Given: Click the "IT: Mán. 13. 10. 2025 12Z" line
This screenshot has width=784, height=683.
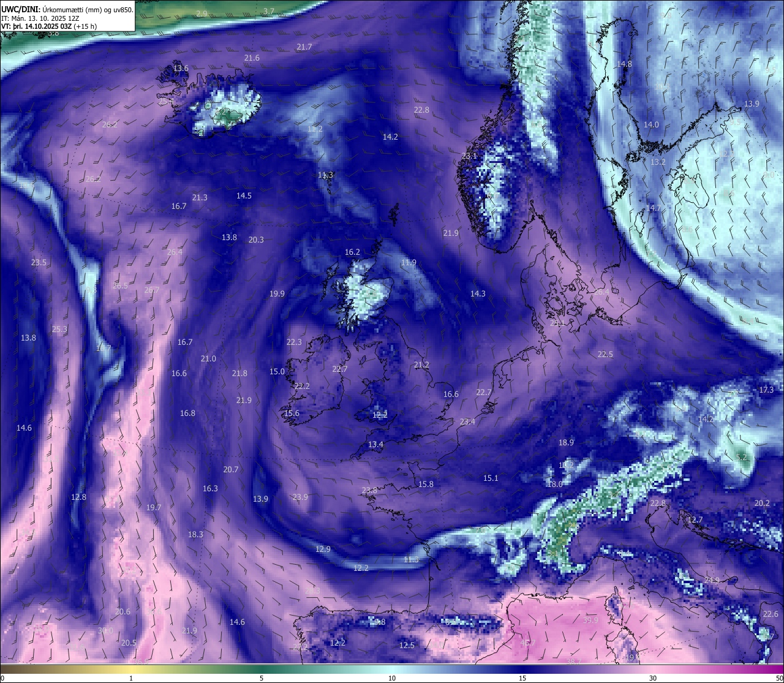Looking at the screenshot, I should (x=40, y=18).
